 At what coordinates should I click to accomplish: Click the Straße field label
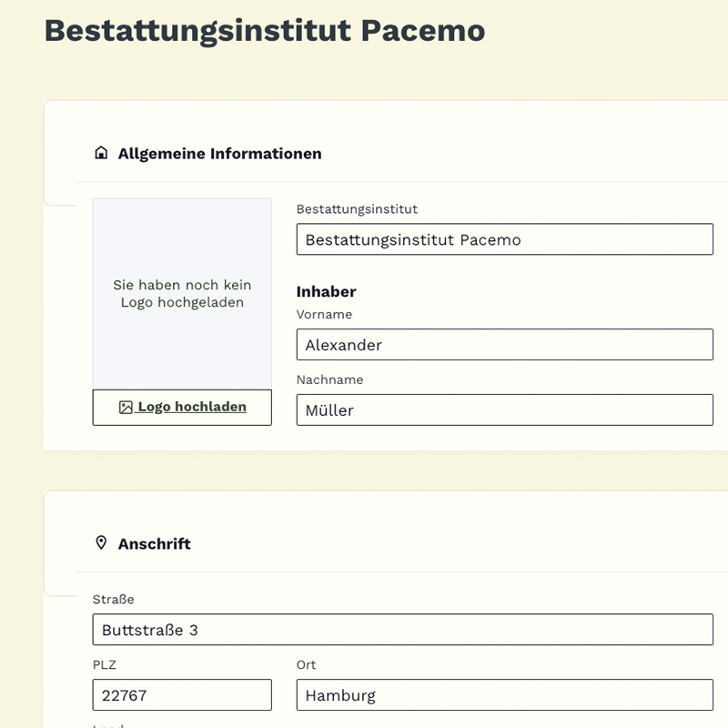pyautogui.click(x=113, y=600)
